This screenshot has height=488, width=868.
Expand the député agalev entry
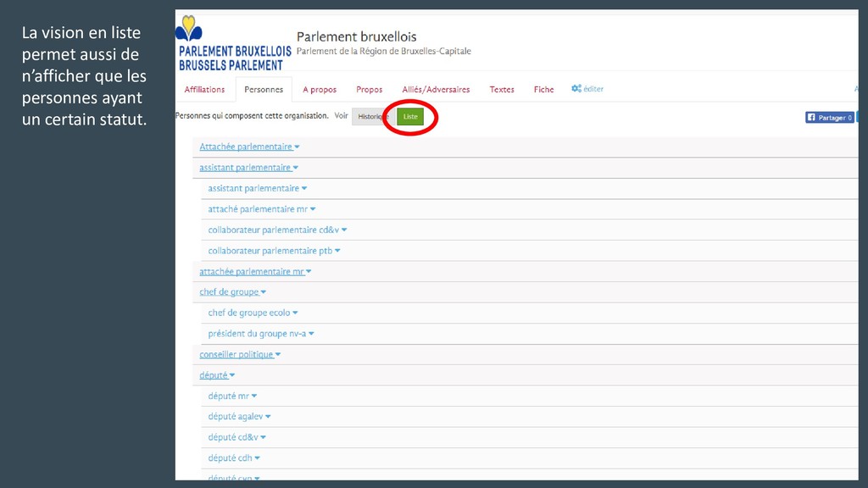click(239, 417)
